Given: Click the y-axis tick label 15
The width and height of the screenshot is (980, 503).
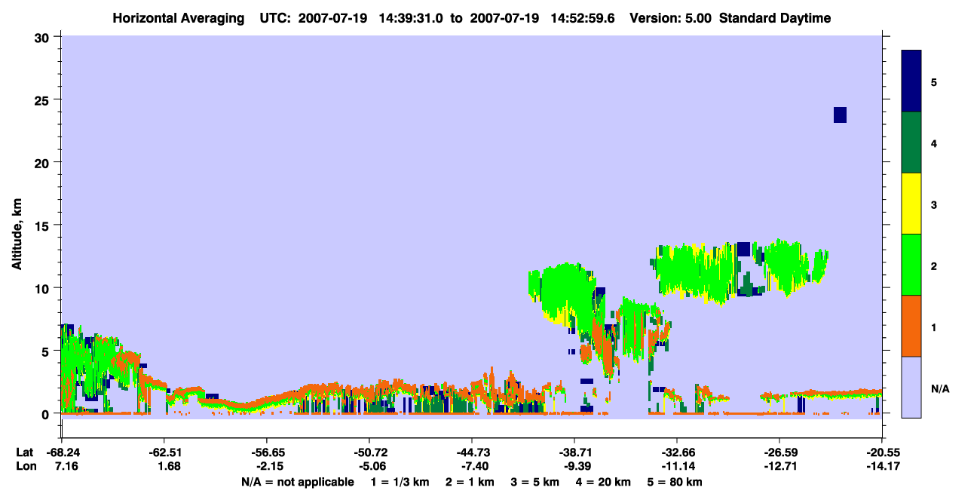Looking at the screenshot, I should tap(44, 225).
